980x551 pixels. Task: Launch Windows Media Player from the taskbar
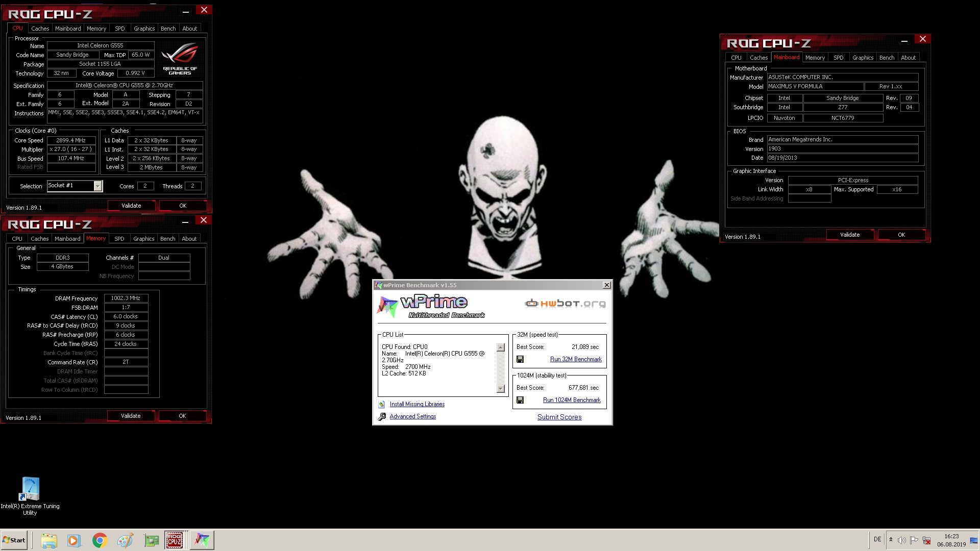pos(74,540)
